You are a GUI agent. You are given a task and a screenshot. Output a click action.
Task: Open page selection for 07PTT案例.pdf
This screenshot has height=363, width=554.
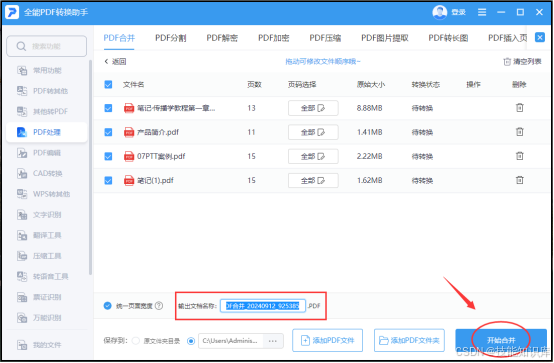[x=313, y=156]
